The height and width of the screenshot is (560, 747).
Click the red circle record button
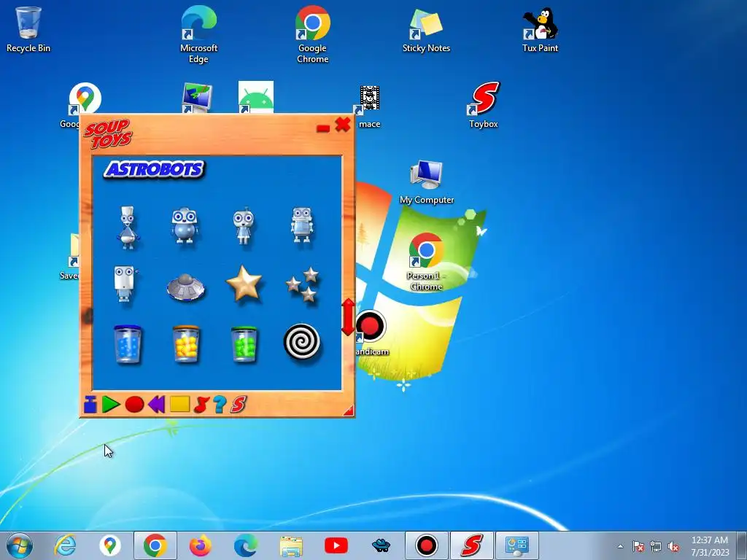134,404
